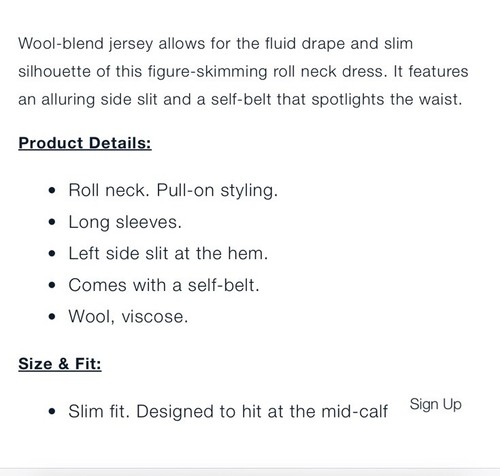Screen dimensions: 500x476
Task: Click the 'Long sleeves.' list item
Action: [125, 222]
